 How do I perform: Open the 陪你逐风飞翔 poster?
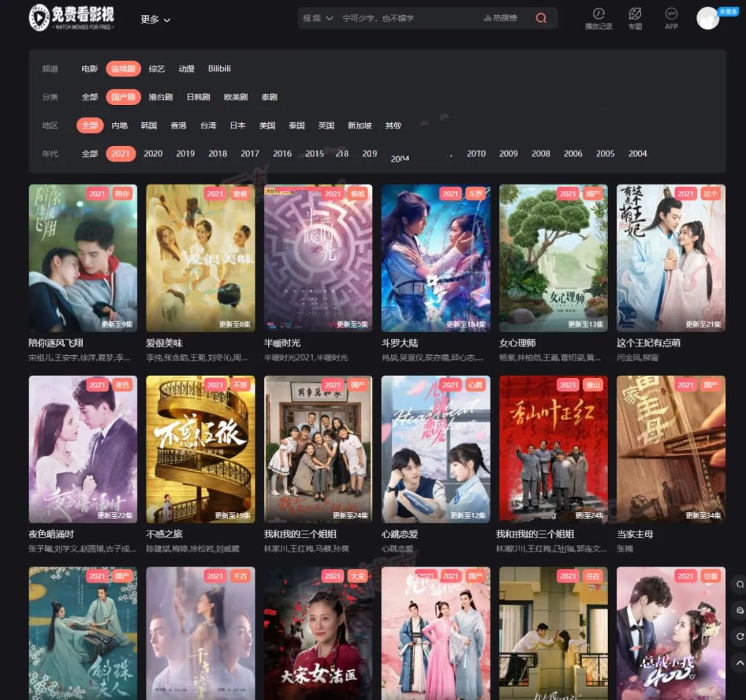pos(83,258)
